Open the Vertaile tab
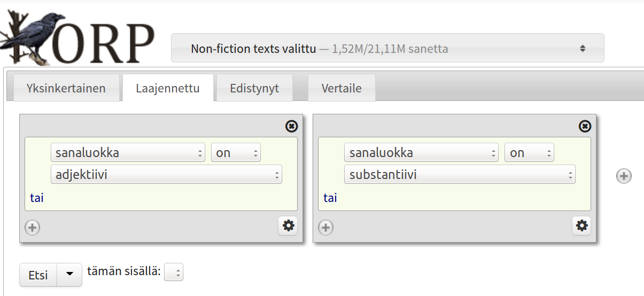Image resolution: width=644 pixels, height=296 pixels. click(x=342, y=88)
